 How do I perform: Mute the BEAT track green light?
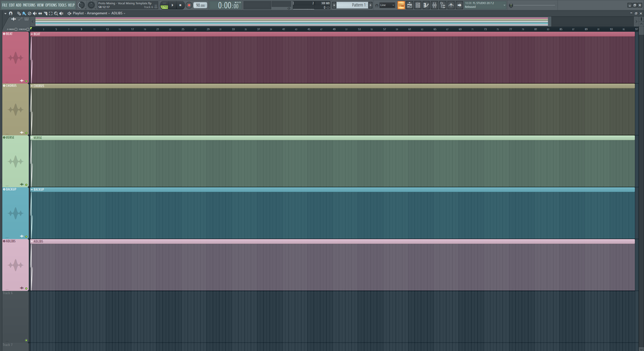click(x=26, y=81)
